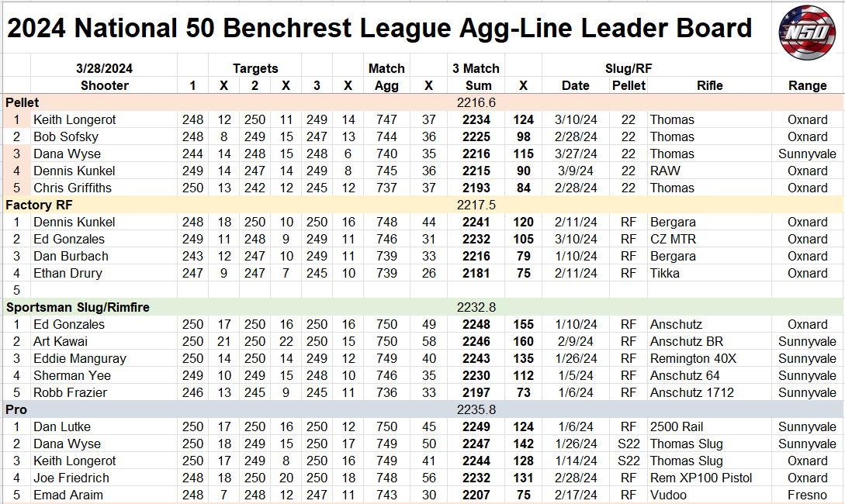
Task: Click the 3/28/2024 date cell
Action: point(104,68)
